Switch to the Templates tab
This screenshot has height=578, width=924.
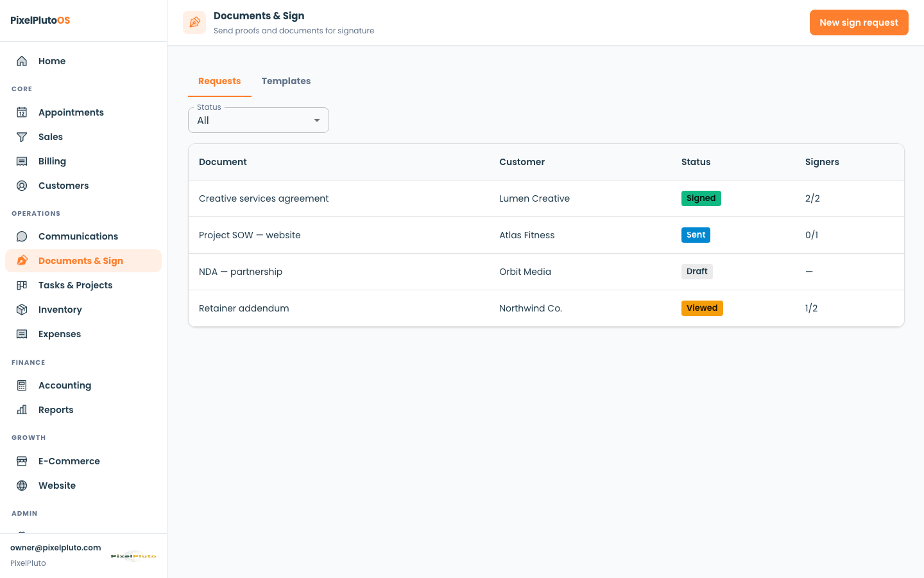(286, 81)
